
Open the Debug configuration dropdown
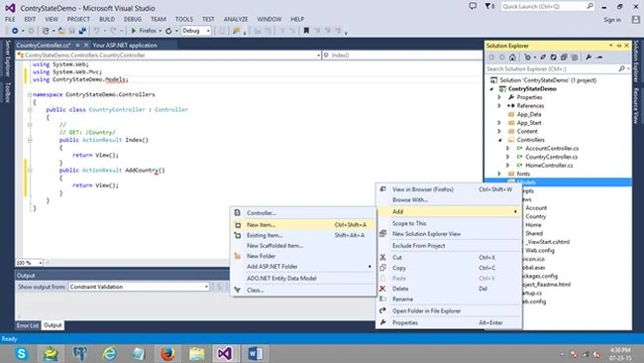point(196,31)
